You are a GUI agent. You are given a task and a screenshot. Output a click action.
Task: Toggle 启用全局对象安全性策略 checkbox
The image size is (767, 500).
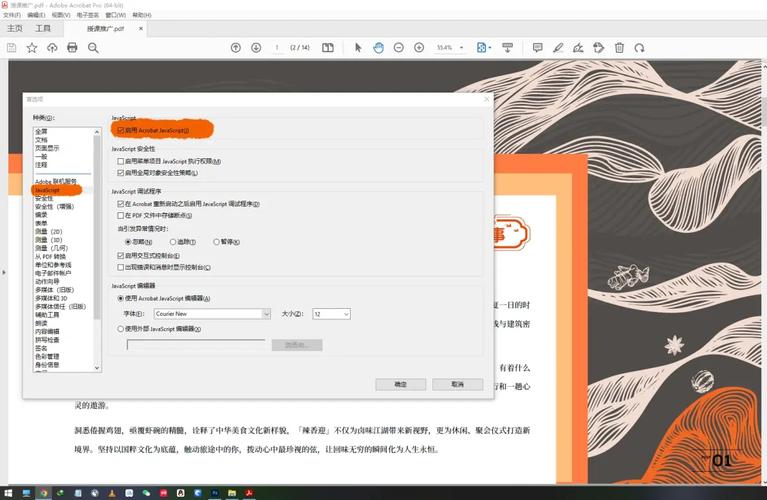[120, 173]
